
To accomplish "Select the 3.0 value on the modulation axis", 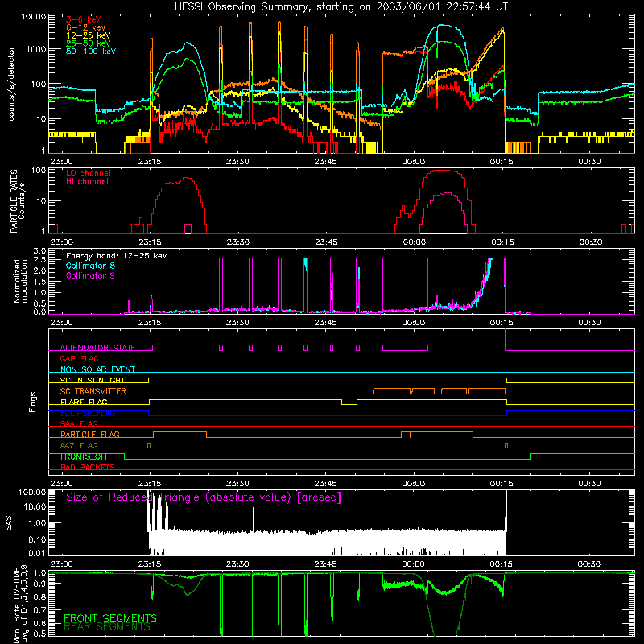I will [39, 250].
